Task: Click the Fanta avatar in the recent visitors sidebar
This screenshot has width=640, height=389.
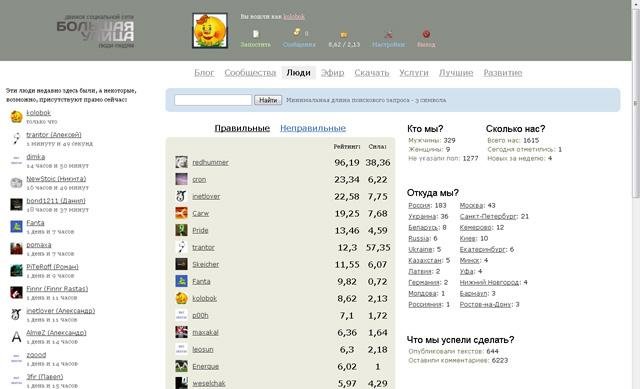Action: 16,227
